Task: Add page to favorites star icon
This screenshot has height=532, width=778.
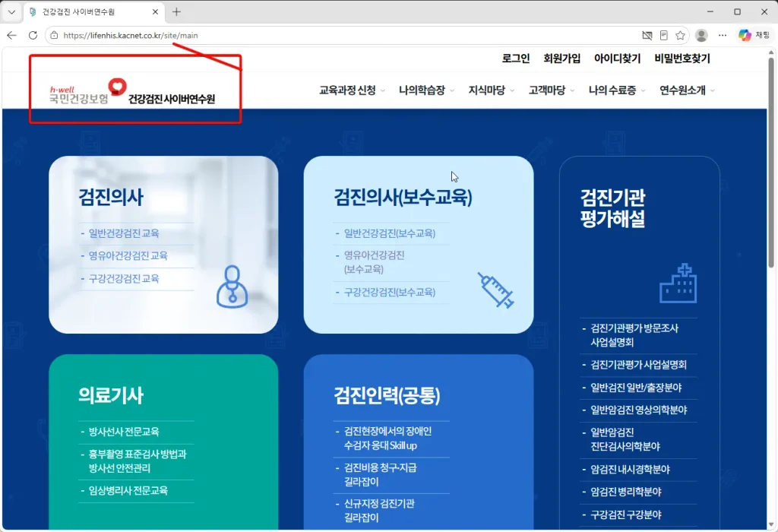Action: pos(680,35)
